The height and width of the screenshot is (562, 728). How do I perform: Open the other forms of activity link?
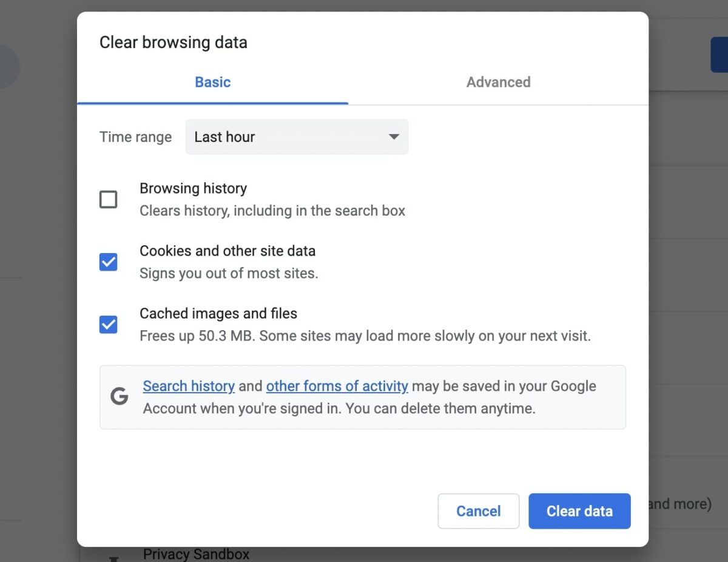coord(337,387)
